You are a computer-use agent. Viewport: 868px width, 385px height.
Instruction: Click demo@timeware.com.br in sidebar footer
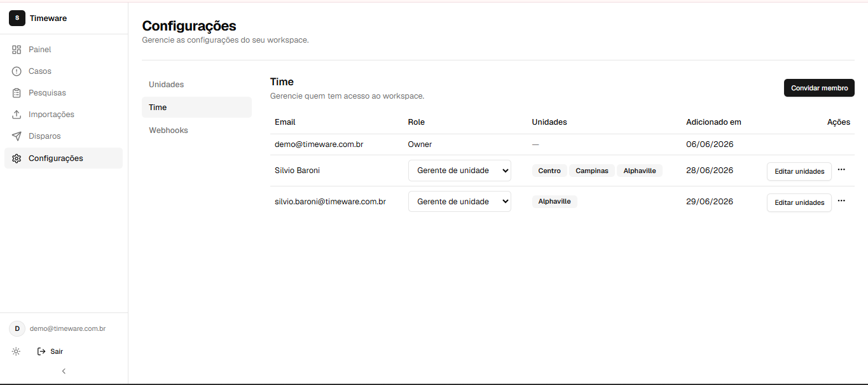tap(67, 329)
